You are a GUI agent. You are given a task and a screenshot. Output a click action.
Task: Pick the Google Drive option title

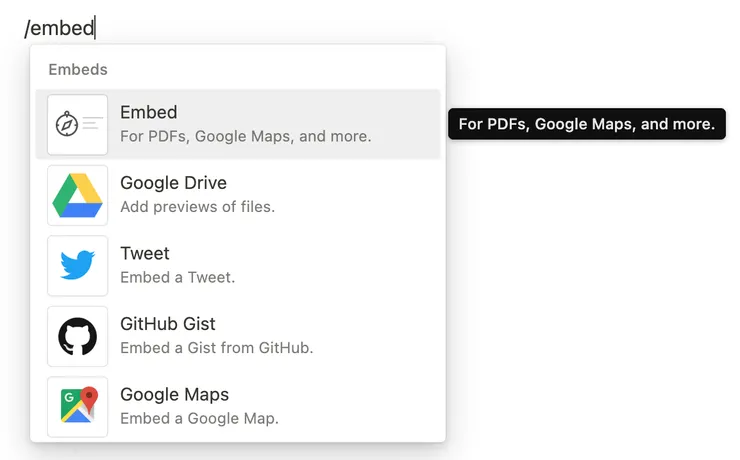(x=173, y=183)
